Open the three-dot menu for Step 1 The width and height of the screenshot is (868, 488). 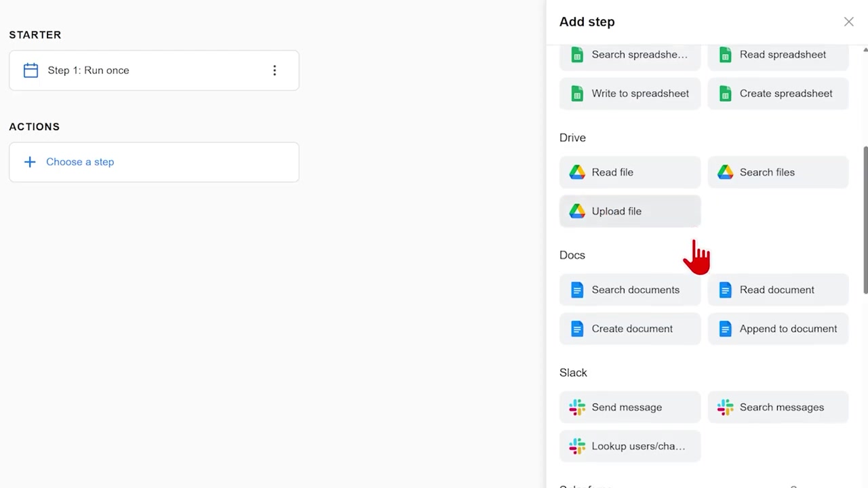pyautogui.click(x=275, y=70)
